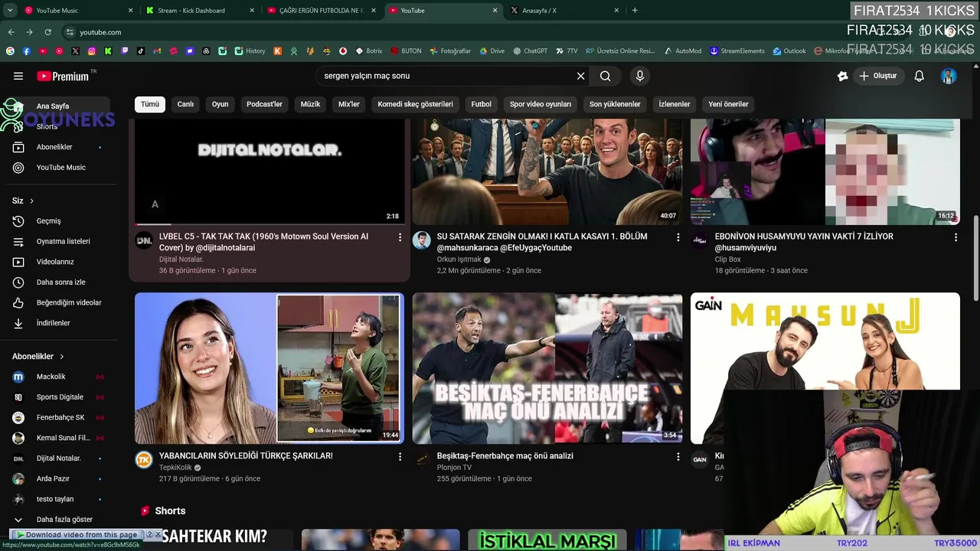Open options menu for SU SATARAK ZENGİN video
This screenshot has height=551, width=980.
(x=678, y=238)
